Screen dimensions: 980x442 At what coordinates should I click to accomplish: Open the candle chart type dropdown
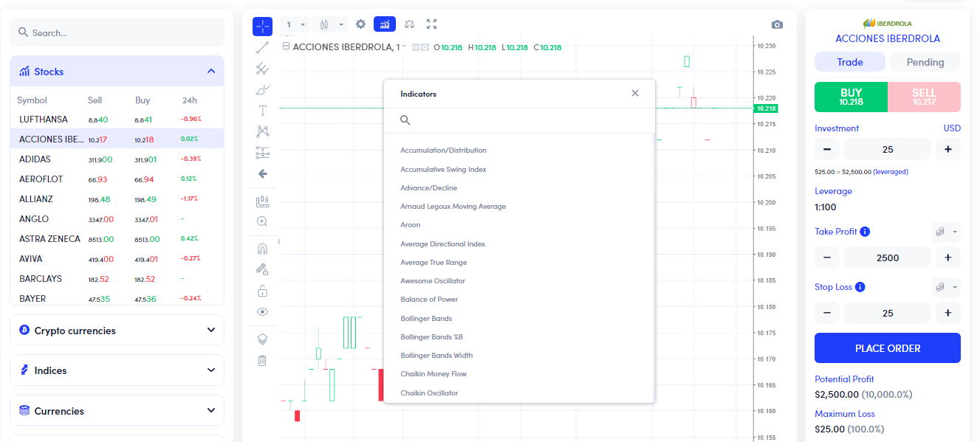[329, 24]
